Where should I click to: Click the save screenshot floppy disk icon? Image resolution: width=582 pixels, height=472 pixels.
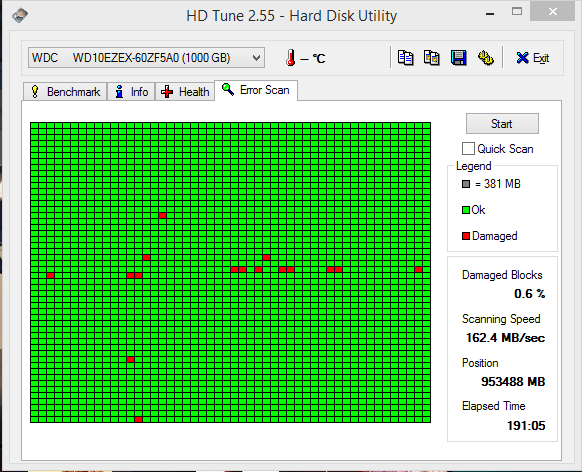pyautogui.click(x=458, y=58)
